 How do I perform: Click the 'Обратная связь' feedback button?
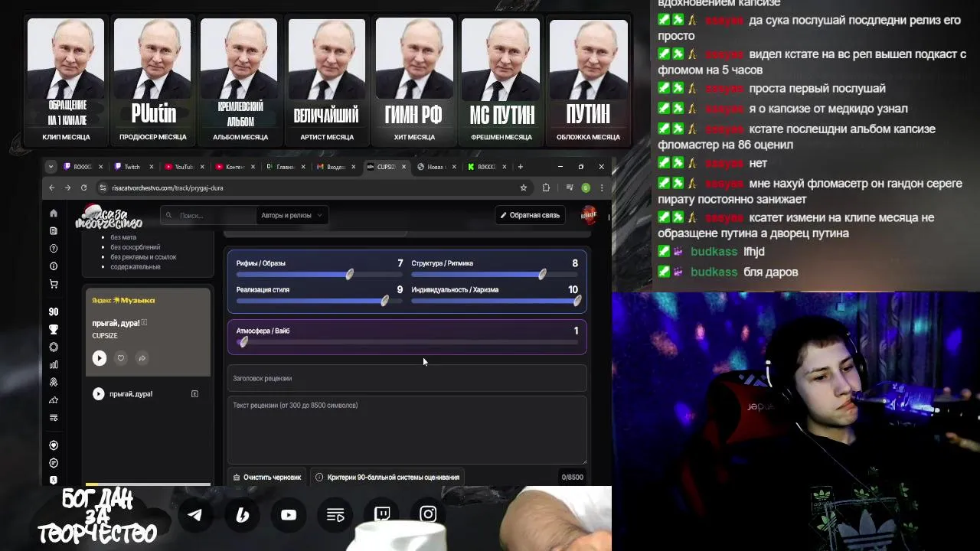[530, 216]
